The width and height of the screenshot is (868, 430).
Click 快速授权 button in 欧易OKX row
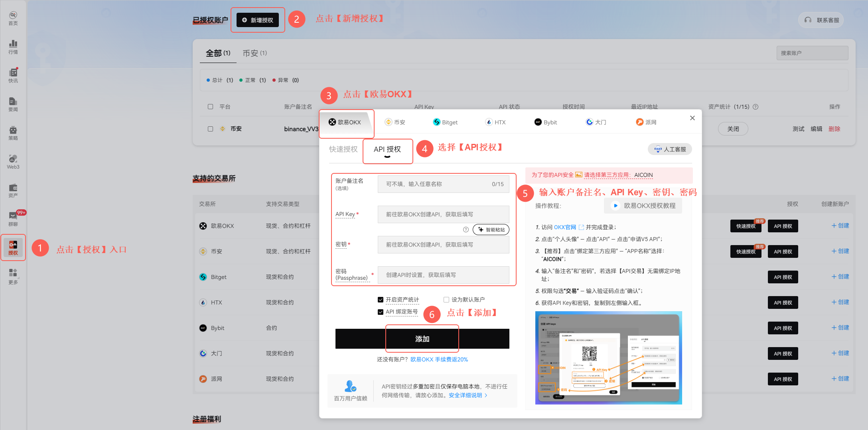[746, 226]
